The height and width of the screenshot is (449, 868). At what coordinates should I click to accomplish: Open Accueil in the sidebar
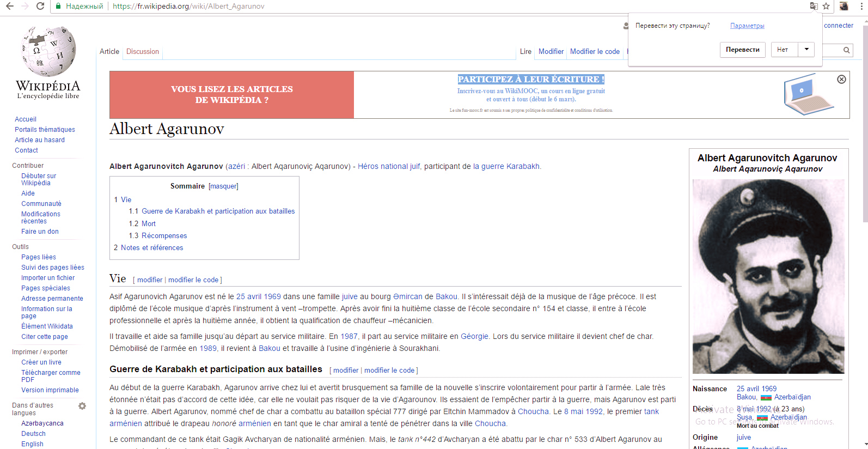click(26, 119)
